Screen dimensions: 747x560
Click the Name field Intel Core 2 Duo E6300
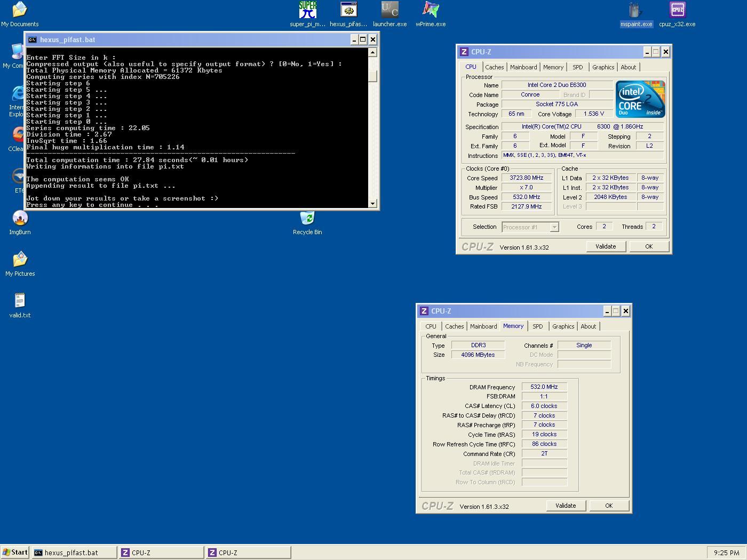click(557, 85)
